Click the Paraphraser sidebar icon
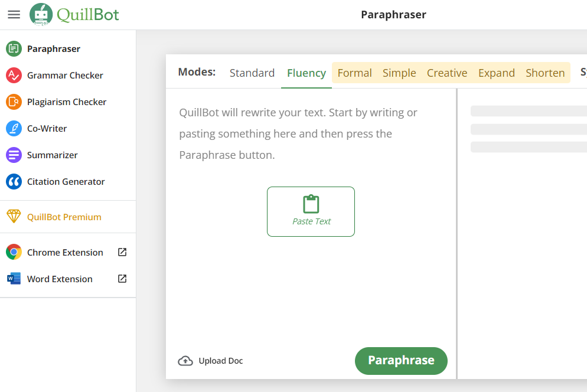 14,48
